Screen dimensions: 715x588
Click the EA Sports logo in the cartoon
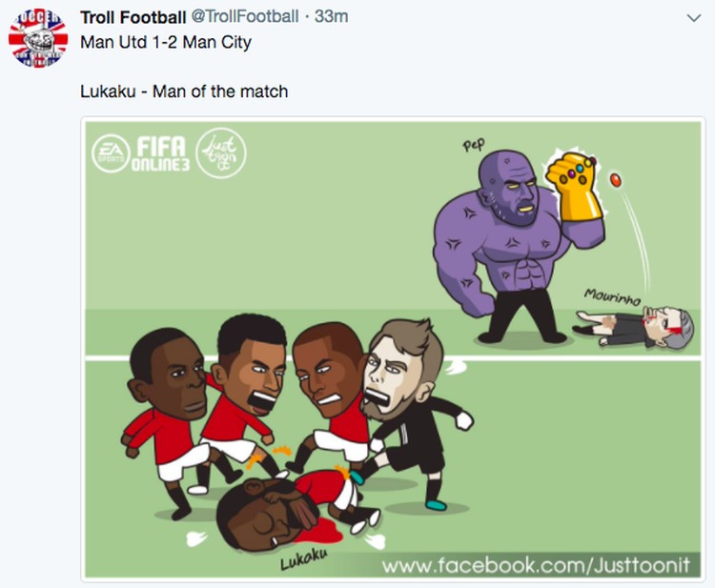tap(111, 153)
